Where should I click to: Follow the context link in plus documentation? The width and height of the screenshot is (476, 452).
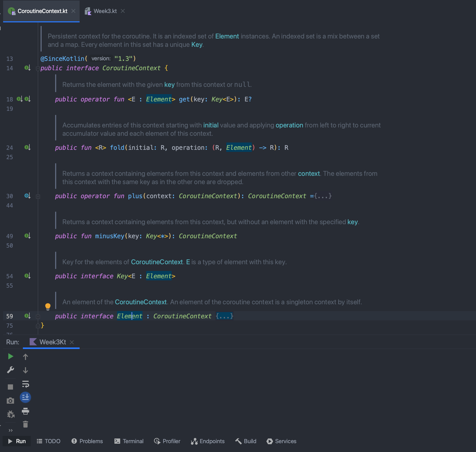click(x=309, y=173)
